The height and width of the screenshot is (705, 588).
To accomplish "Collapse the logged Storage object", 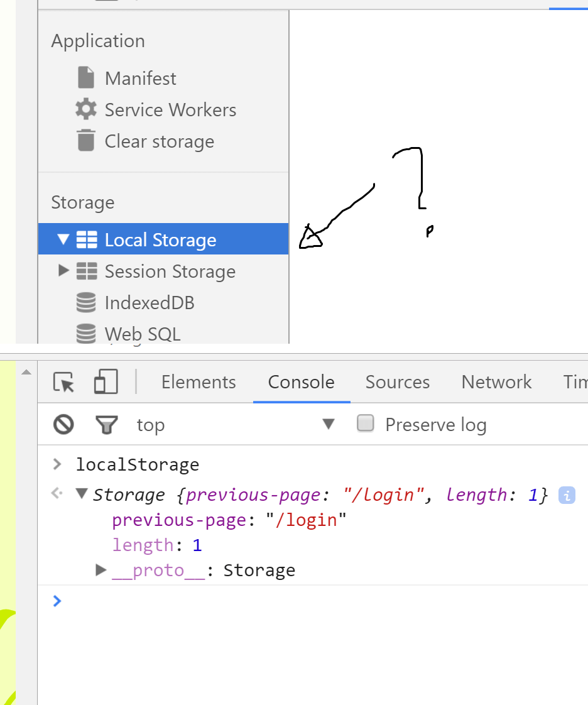I will pos(82,495).
